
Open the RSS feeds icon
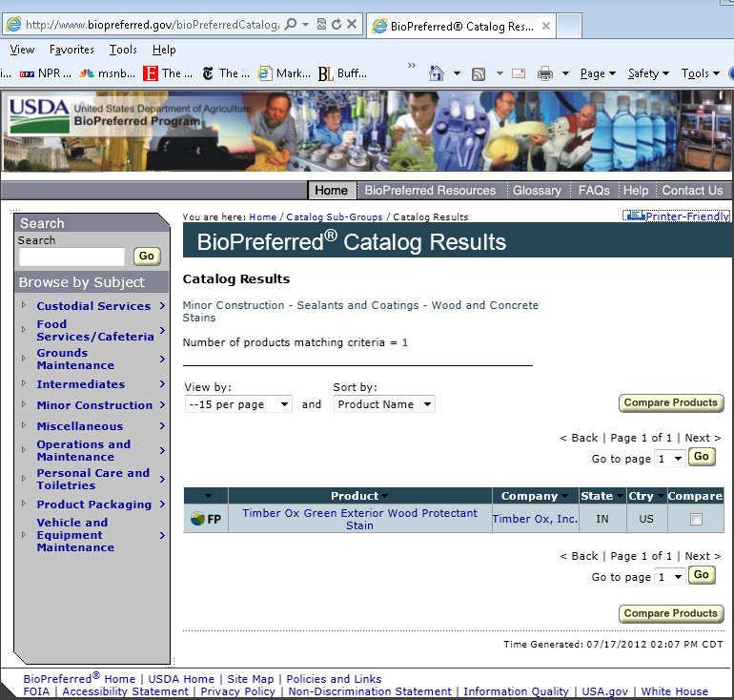pos(479,74)
